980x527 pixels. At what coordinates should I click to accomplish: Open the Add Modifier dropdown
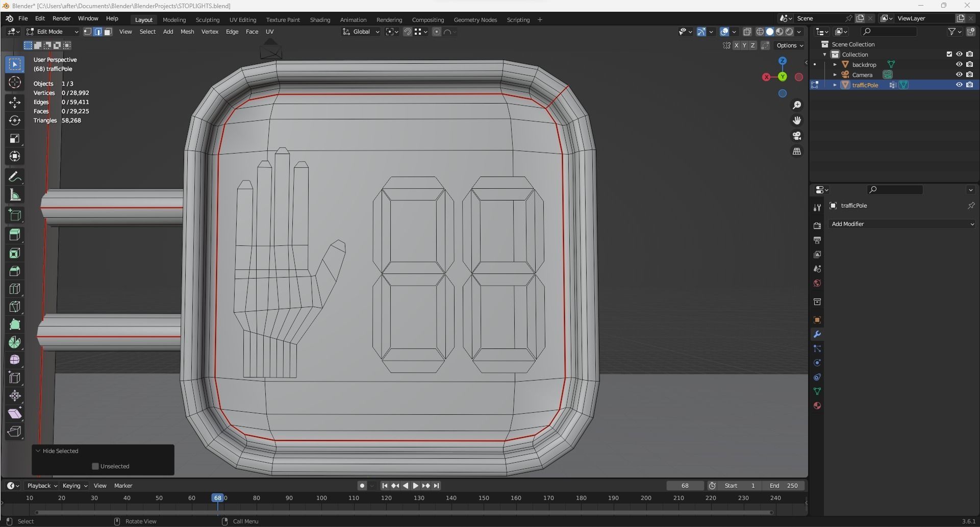coord(902,224)
